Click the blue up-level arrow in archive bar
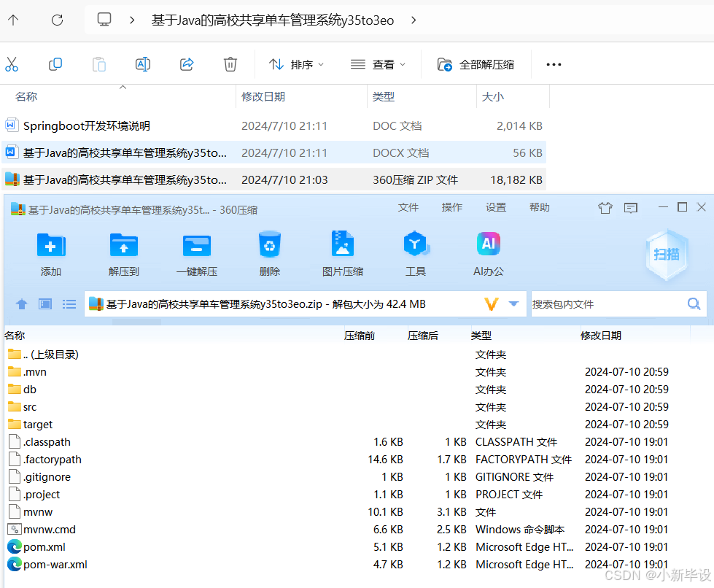This screenshot has height=588, width=714. (x=21, y=303)
